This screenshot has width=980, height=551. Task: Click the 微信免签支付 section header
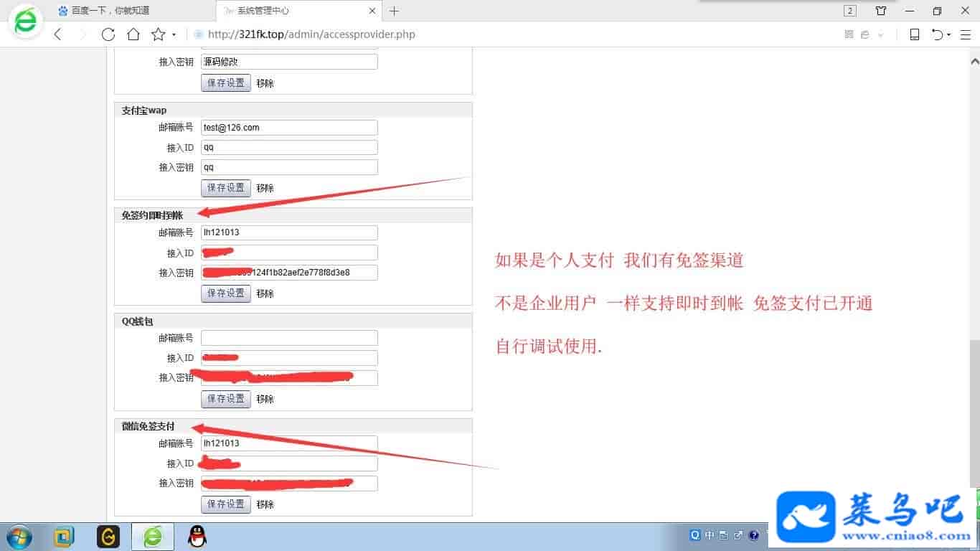tap(293, 426)
